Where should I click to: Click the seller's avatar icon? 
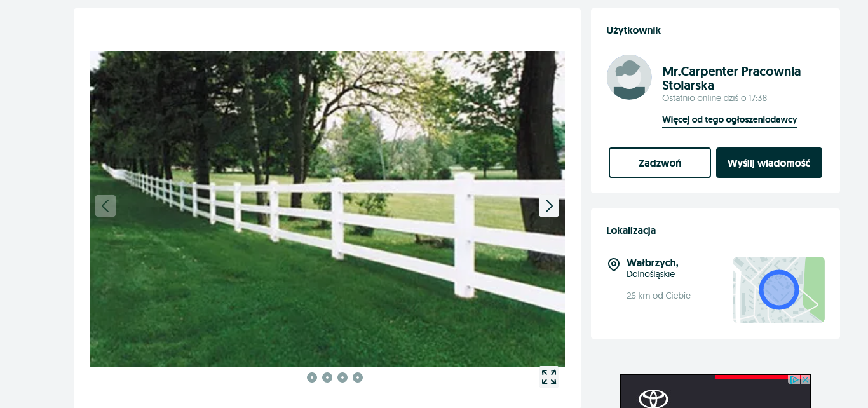(629, 77)
